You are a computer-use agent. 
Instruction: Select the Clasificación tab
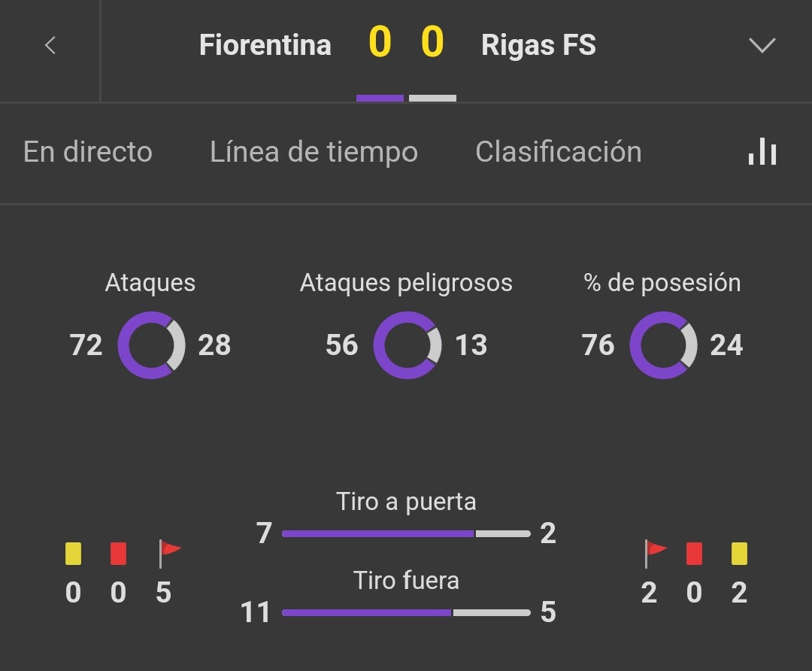coord(558,152)
